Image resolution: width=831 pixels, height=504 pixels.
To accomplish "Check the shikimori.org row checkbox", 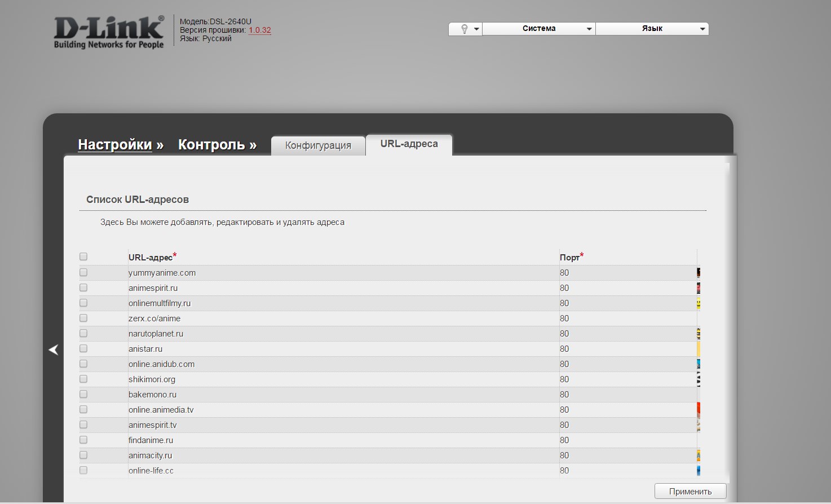I will [83, 379].
